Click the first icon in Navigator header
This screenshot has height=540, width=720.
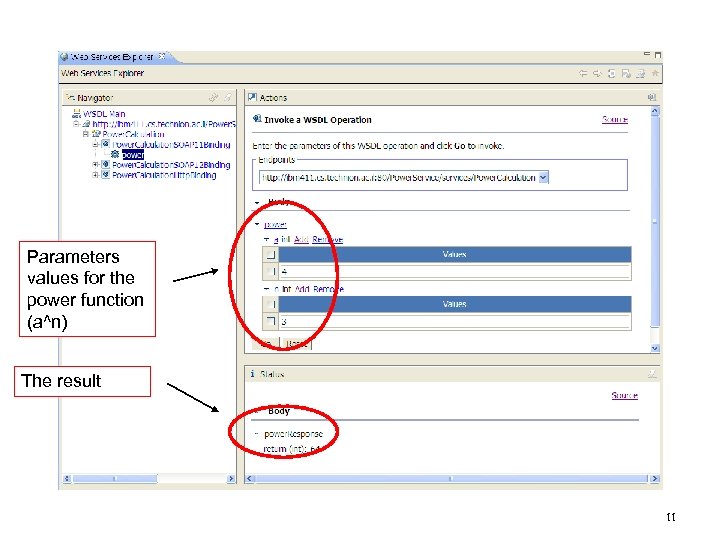[x=214, y=97]
